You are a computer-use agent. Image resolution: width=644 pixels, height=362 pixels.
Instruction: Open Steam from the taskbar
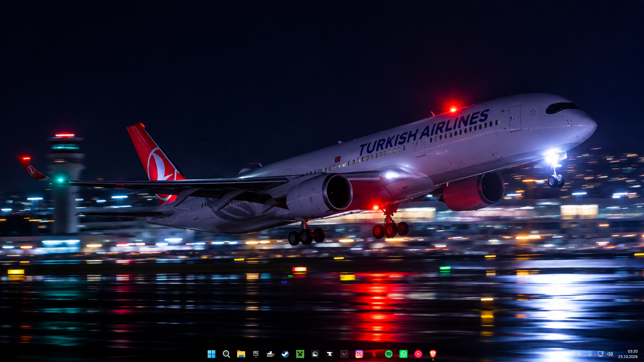coord(285,354)
